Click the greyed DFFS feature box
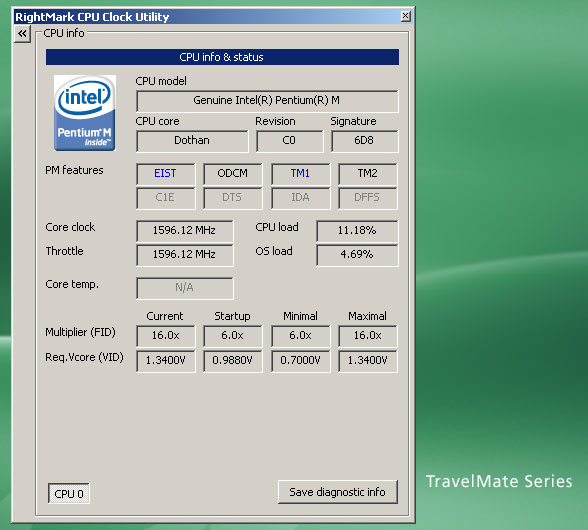The height and width of the screenshot is (530, 588). click(368, 198)
